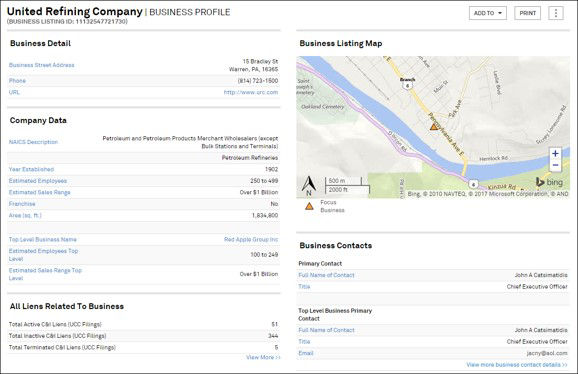
Task: View more business contact details link
Action: coord(517,365)
